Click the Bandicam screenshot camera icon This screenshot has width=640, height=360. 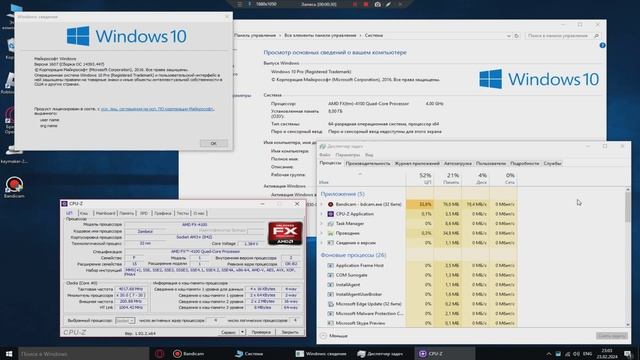coord(378,4)
